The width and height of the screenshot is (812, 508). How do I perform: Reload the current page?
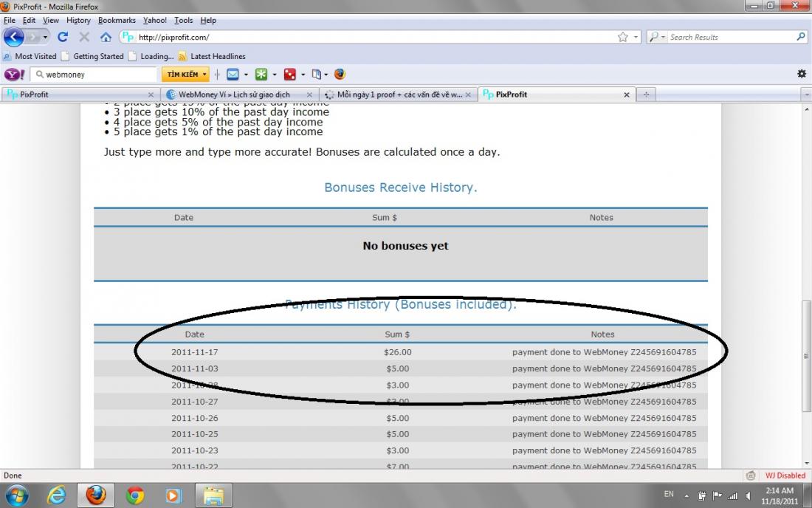63,37
